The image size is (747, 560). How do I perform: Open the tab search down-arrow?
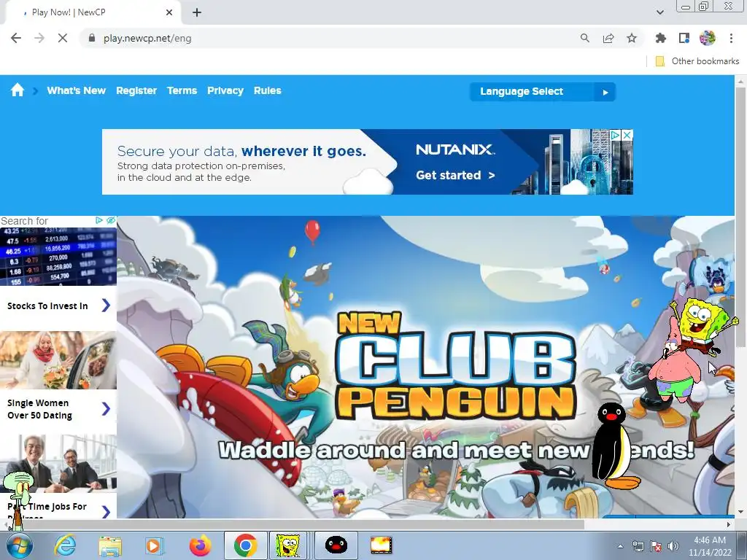[659, 12]
